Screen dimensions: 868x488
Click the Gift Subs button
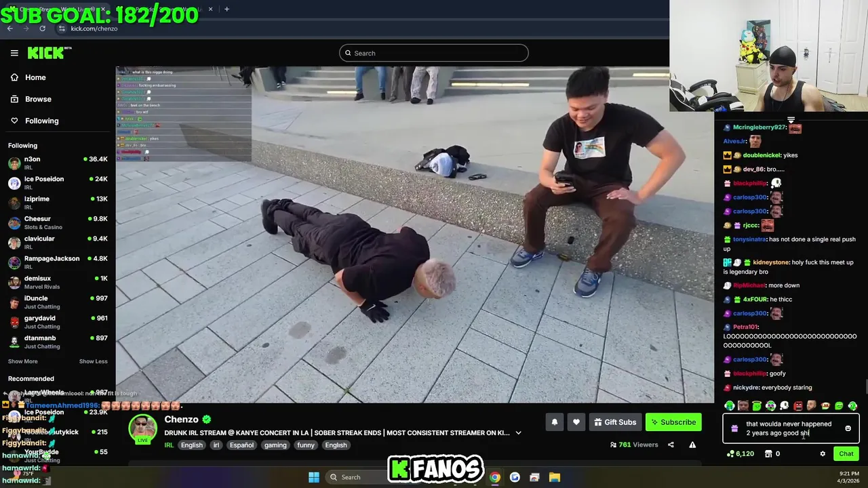[x=614, y=422]
